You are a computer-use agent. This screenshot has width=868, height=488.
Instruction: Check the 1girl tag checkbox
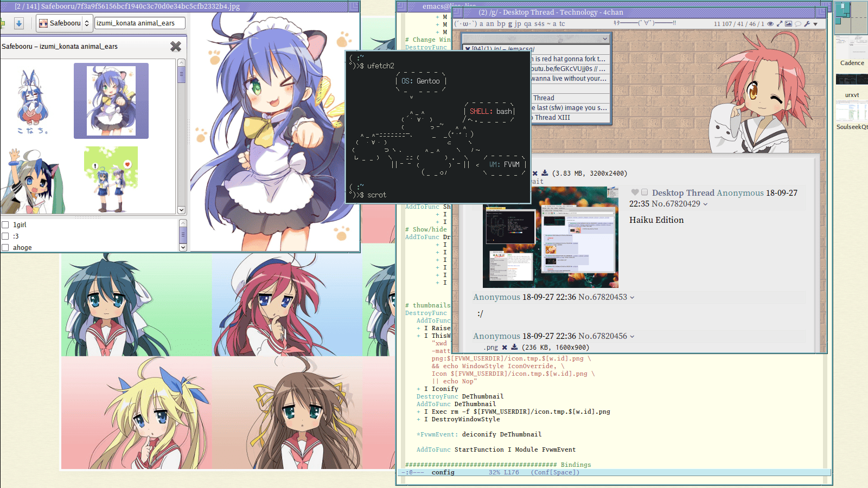(5, 225)
